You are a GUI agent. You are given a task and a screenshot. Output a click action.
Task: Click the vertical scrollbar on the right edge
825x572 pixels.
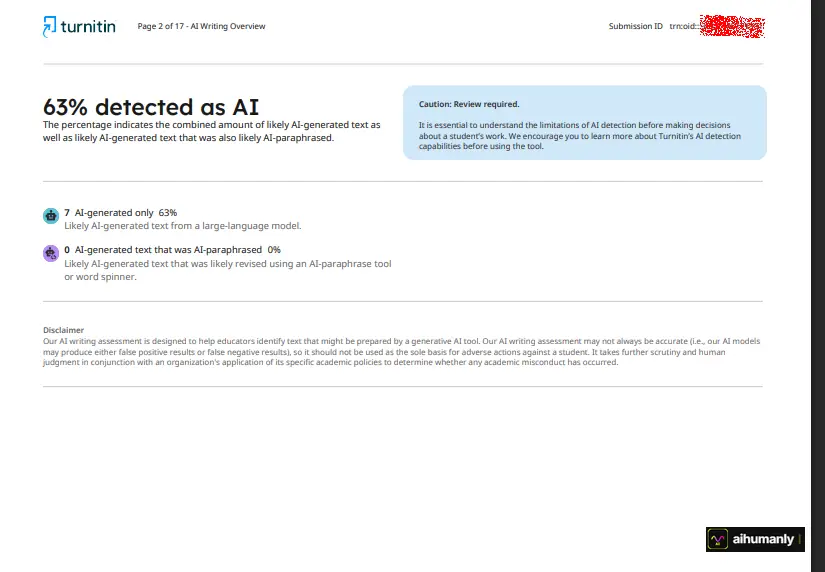pyautogui.click(x=818, y=286)
